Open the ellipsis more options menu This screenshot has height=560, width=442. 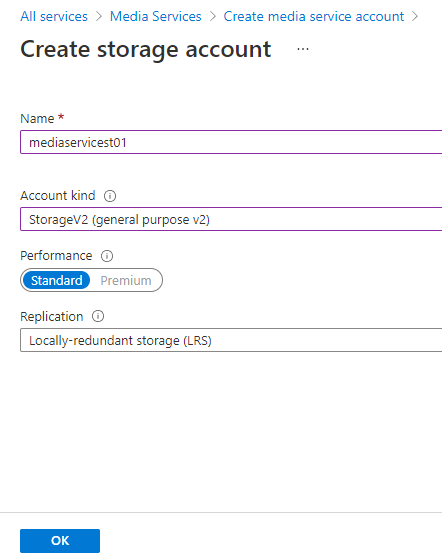click(x=303, y=49)
